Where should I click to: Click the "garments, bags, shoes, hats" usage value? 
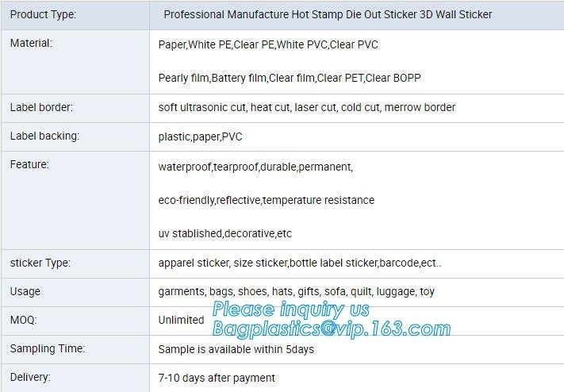tap(296, 291)
